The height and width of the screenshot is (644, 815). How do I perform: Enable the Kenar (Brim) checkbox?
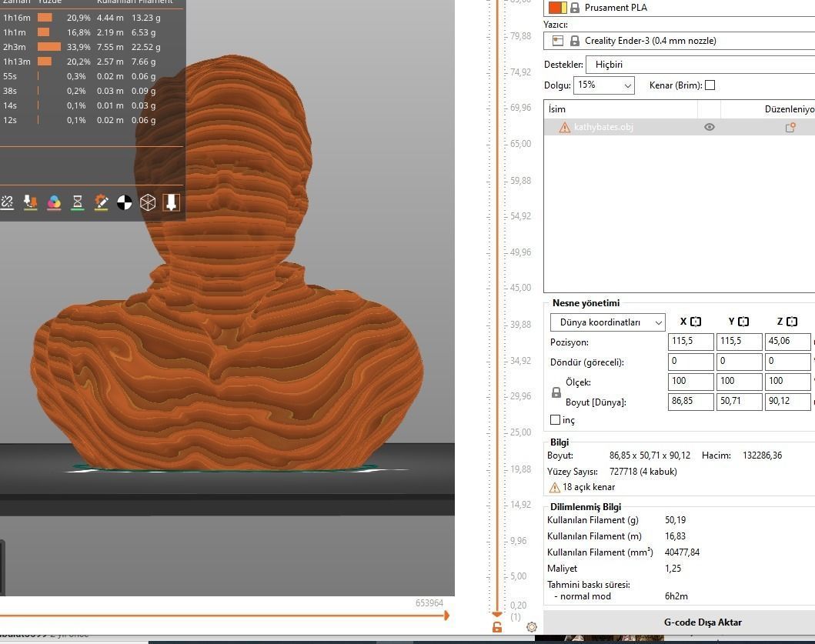click(710, 85)
